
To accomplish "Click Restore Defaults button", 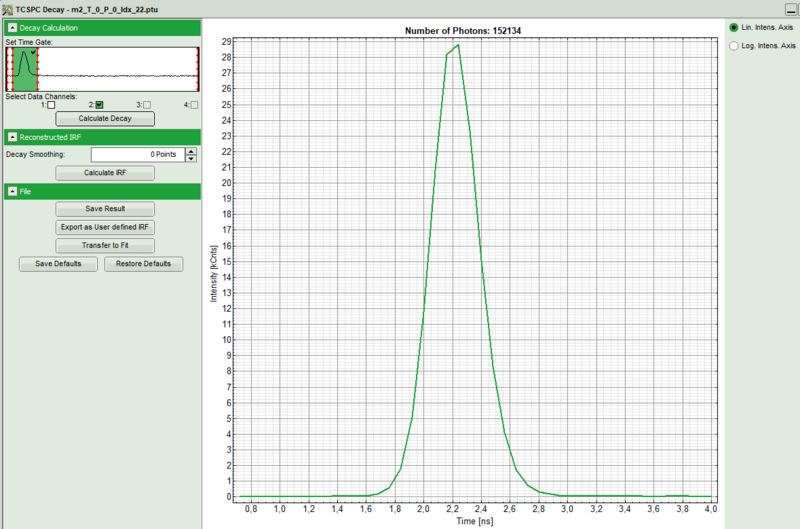I will coord(144,264).
